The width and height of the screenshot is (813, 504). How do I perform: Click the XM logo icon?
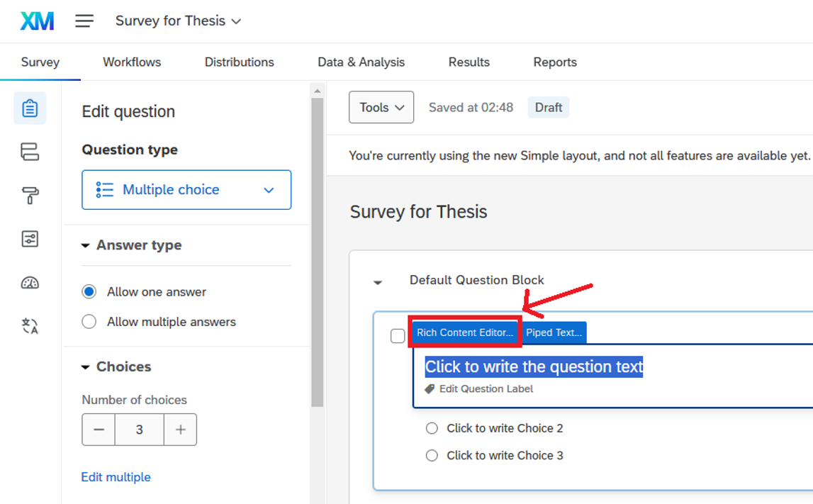37,21
